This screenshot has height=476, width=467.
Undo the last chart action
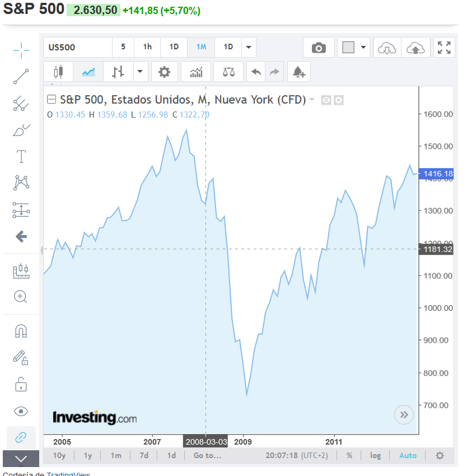256,72
